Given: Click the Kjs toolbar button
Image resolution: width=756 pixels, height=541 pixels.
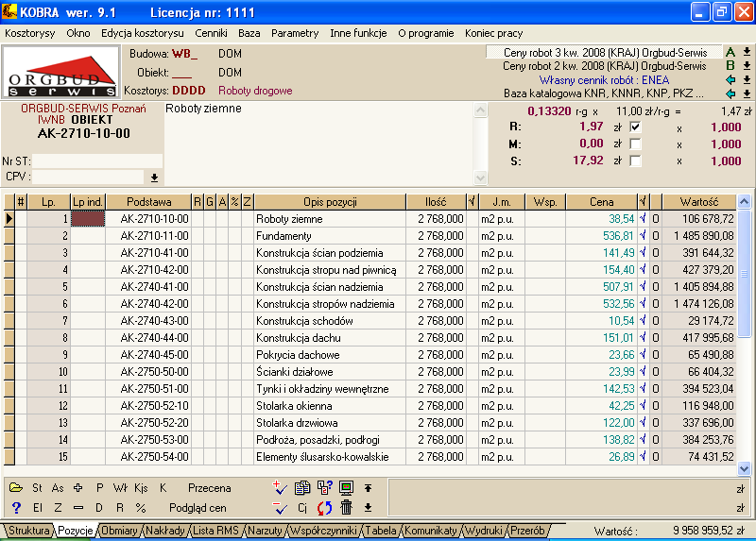Looking at the screenshot, I should click(141, 488).
